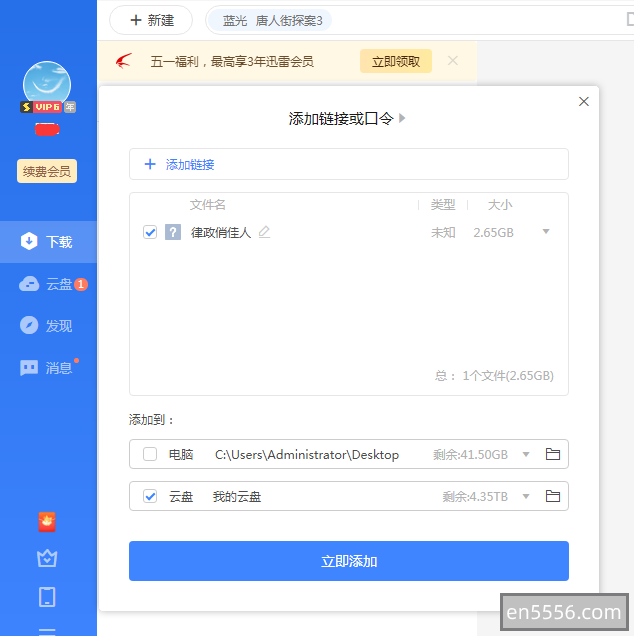The width and height of the screenshot is (634, 636).
Task: Click the 添加链接 input field
Action: pos(348,164)
